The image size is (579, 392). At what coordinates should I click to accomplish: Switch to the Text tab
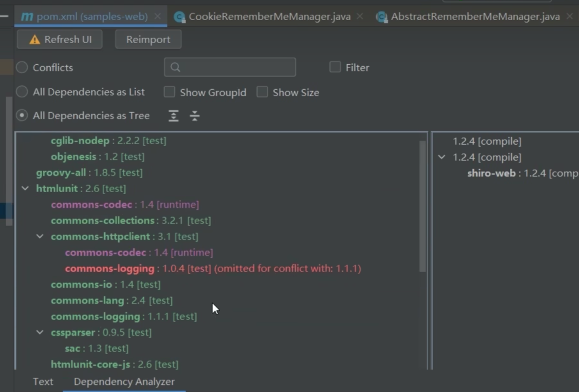[x=43, y=382]
